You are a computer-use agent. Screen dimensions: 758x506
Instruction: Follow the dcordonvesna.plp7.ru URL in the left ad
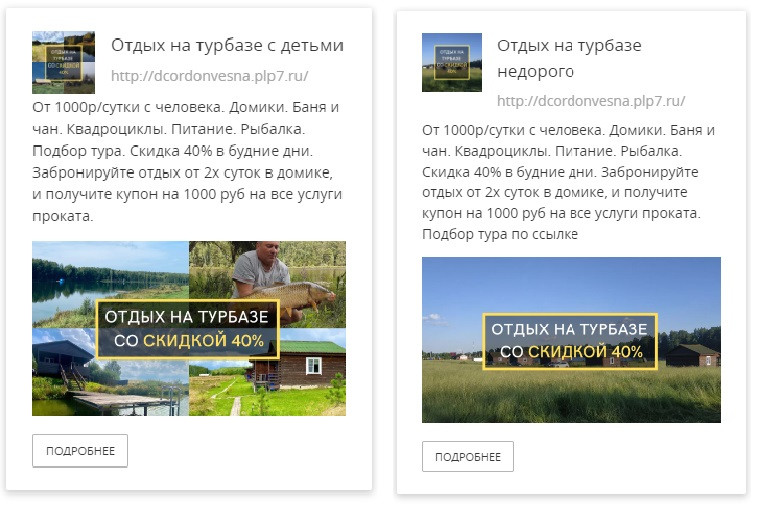209,76
